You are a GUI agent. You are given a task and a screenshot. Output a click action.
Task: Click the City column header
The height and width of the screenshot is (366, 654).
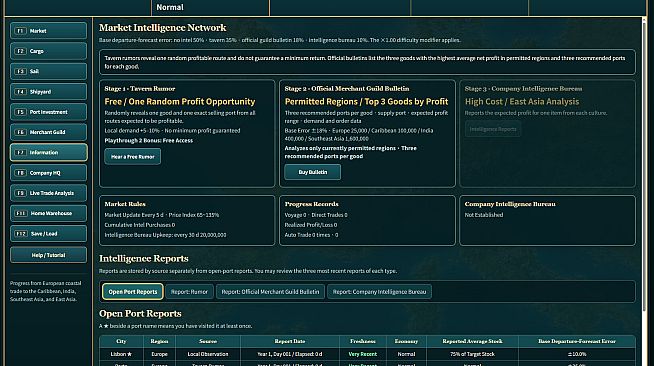[x=121, y=341]
